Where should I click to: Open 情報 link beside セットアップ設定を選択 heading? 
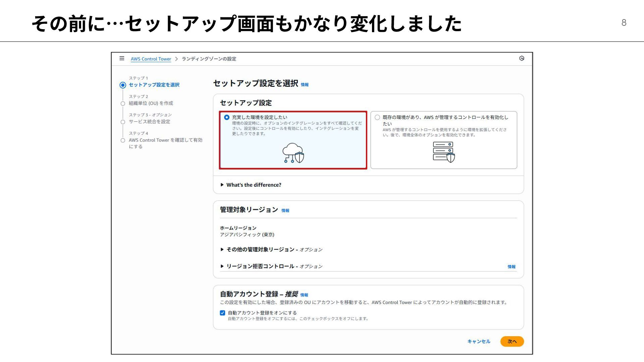pyautogui.click(x=305, y=85)
